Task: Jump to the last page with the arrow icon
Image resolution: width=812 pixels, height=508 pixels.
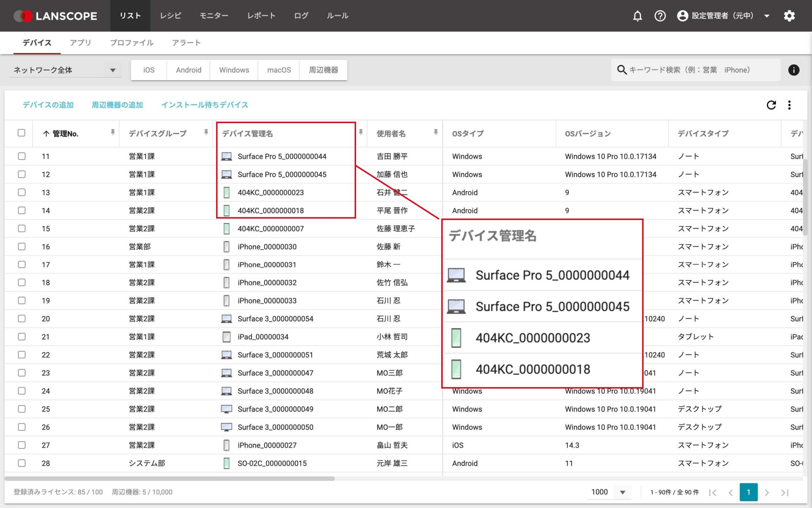Action: (784, 492)
